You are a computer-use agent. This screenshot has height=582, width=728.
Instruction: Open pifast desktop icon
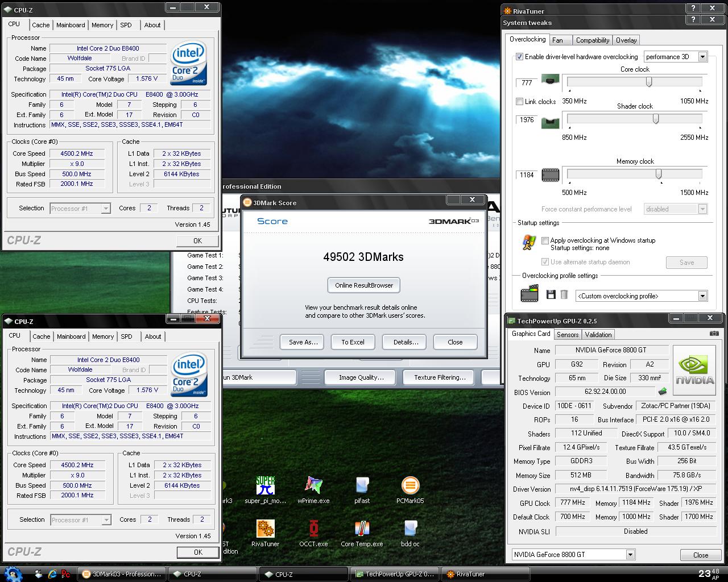[x=362, y=490]
